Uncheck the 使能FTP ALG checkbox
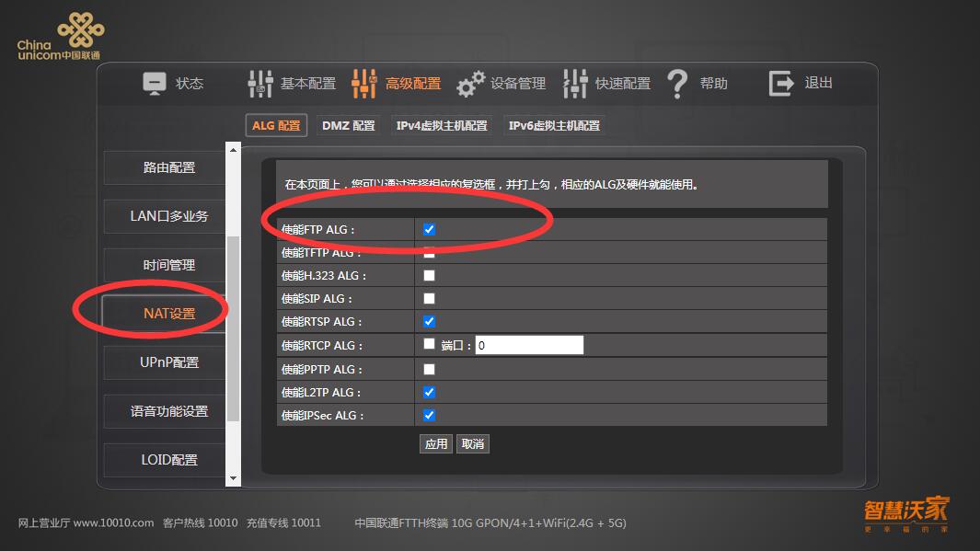Screen dimensions: 980x551 coord(429,229)
